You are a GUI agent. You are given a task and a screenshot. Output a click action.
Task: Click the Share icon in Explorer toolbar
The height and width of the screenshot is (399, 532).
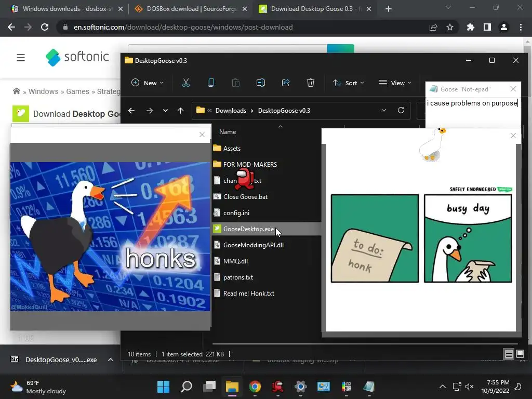286,83
